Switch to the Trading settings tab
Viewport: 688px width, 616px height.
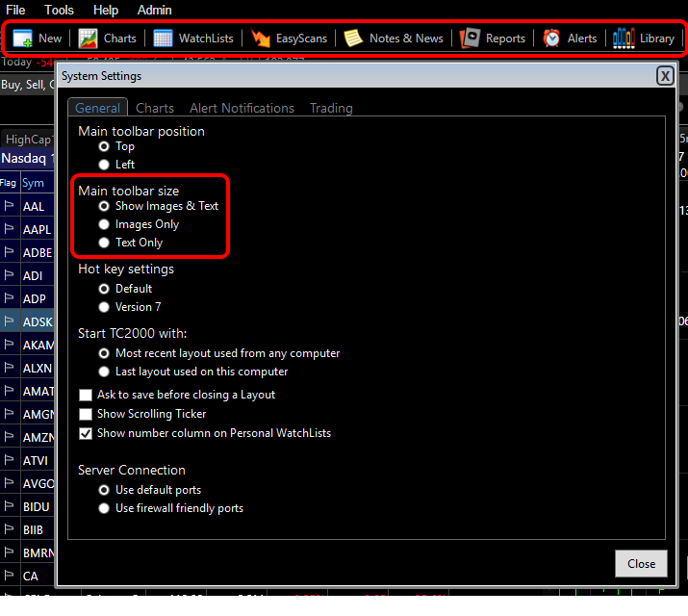point(331,108)
